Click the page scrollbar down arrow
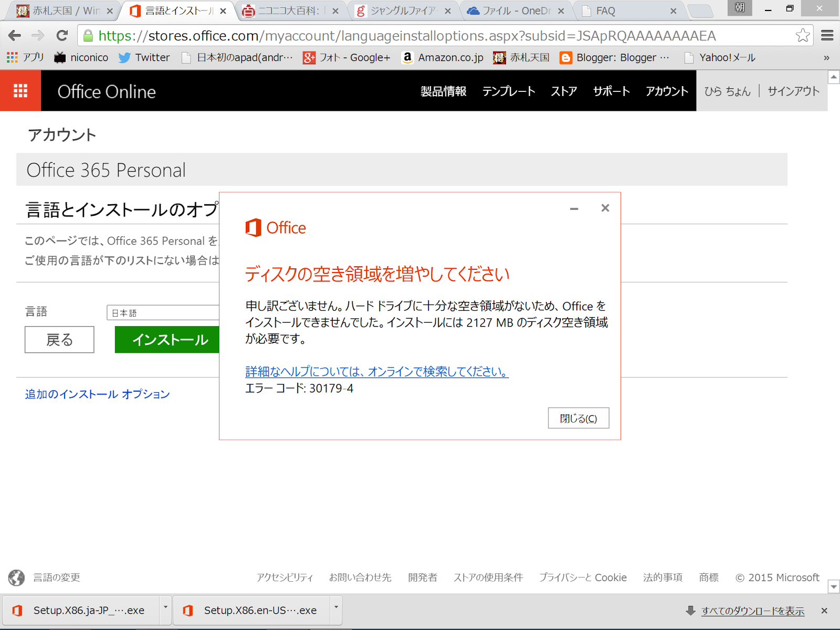Viewport: 840px width, 630px height. click(x=834, y=586)
